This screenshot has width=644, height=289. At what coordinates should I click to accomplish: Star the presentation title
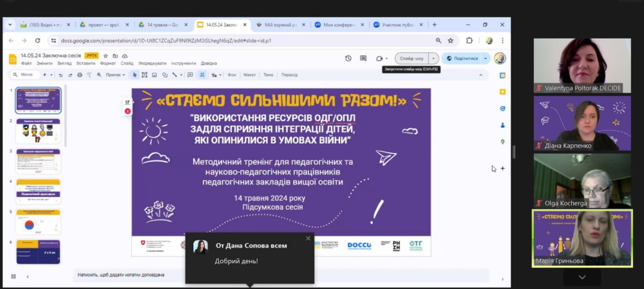click(x=106, y=56)
